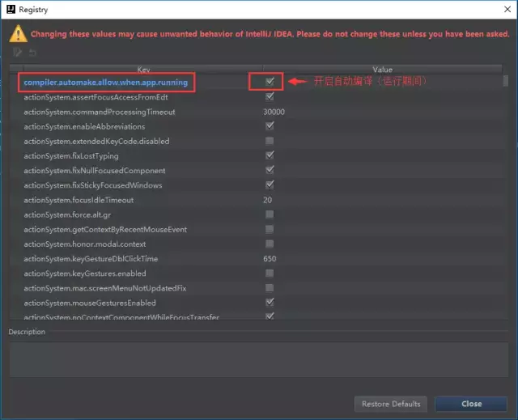This screenshot has width=518, height=420.
Task: Toggle actionSystem.fixNullFocusedComponent checkbox
Action: (270, 170)
